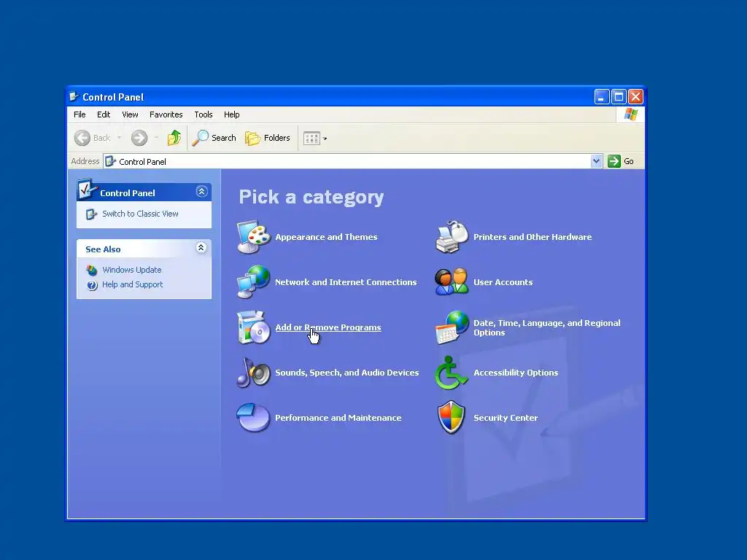The image size is (747, 560).
Task: Click the Sounds, Speech, and Audio Devices link
Action: 347,373
